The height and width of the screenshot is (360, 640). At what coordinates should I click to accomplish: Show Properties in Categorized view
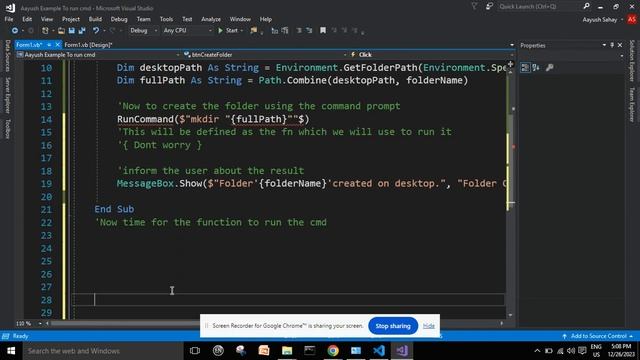[525, 68]
